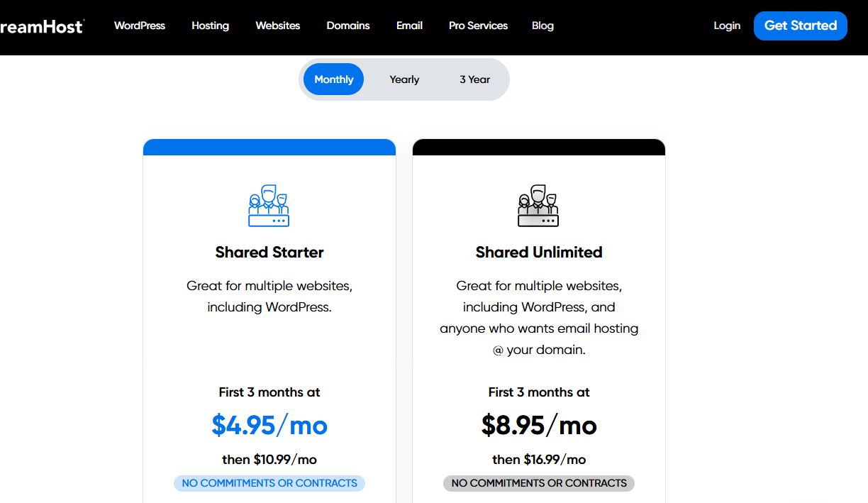Navigate to the Blog section
868x503 pixels.
pyautogui.click(x=542, y=26)
